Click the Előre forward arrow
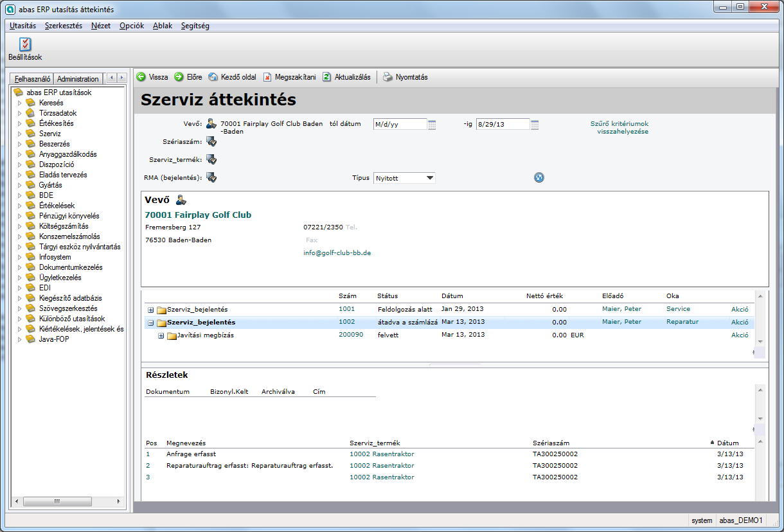 tap(179, 76)
